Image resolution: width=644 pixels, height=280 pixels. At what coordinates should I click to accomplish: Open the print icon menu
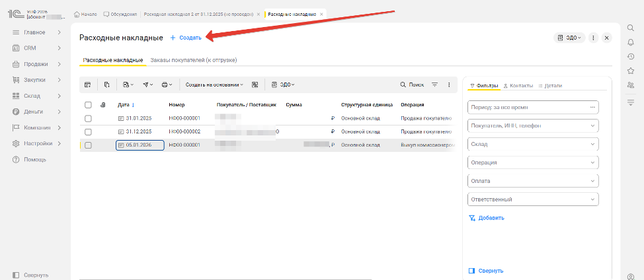167,85
